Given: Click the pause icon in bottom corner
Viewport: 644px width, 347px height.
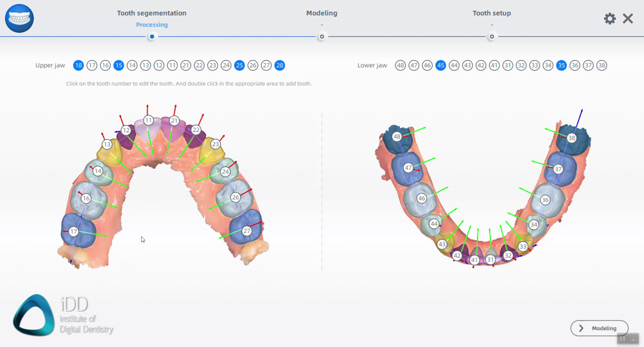Looking at the screenshot, I should coord(623,338).
